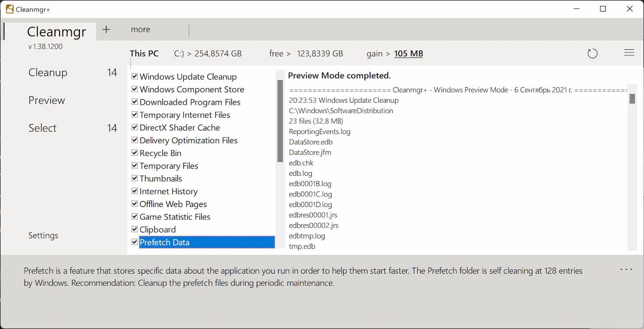The image size is (644, 329).
Task: Open the hamburger menu icon
Action: [629, 53]
